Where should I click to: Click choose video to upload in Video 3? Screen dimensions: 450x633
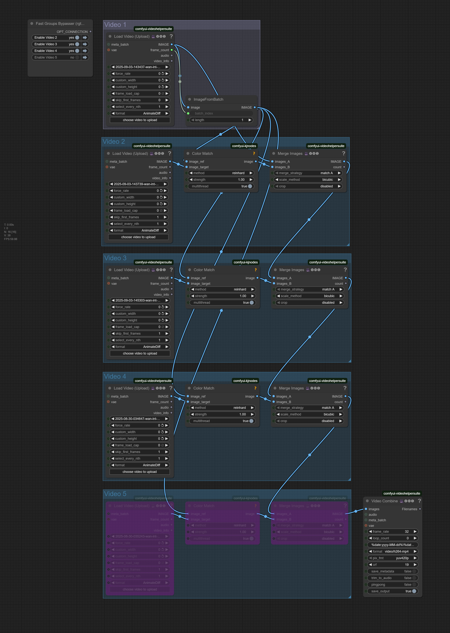pos(140,353)
